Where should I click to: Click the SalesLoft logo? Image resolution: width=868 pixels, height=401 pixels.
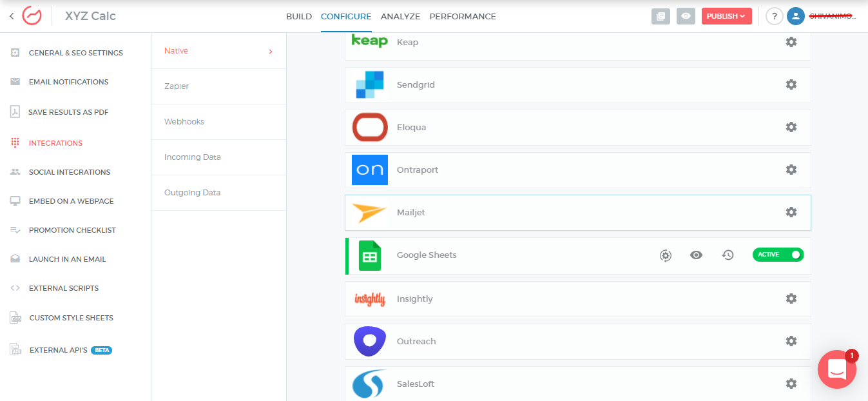(370, 384)
